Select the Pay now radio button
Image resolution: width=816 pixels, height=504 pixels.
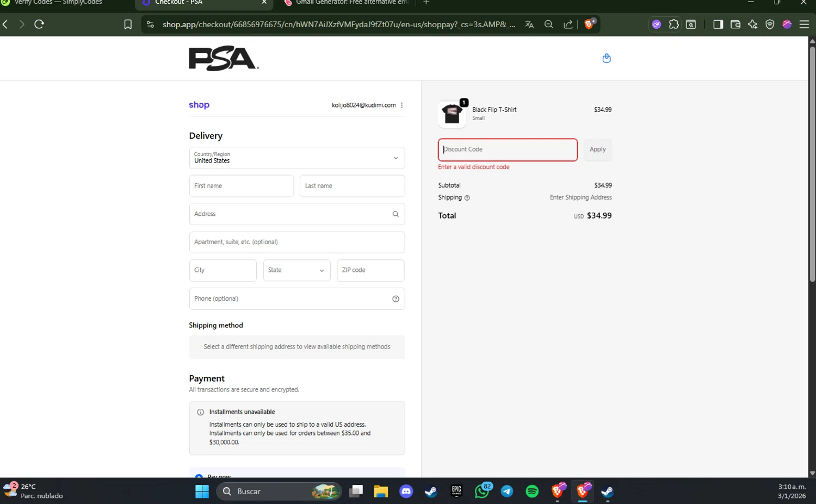pyautogui.click(x=199, y=476)
